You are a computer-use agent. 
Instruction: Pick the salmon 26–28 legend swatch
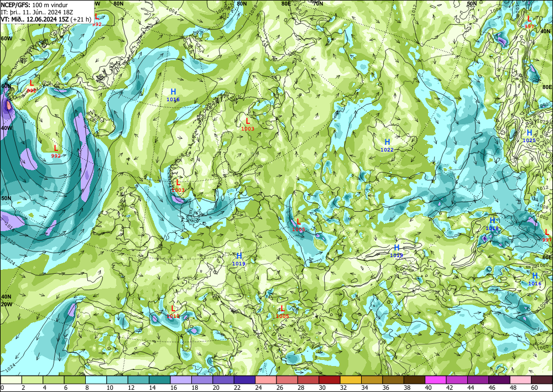pos(287,380)
